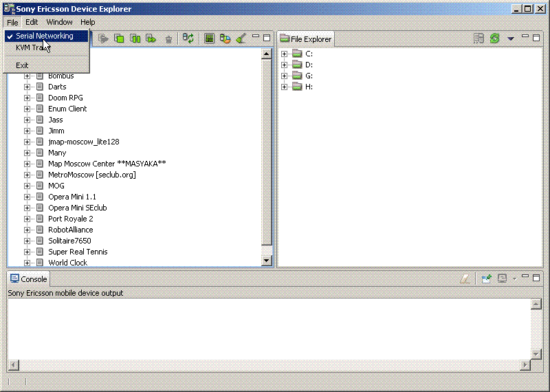Click the green stop application toolbar icon
The image size is (550, 392).
point(119,39)
